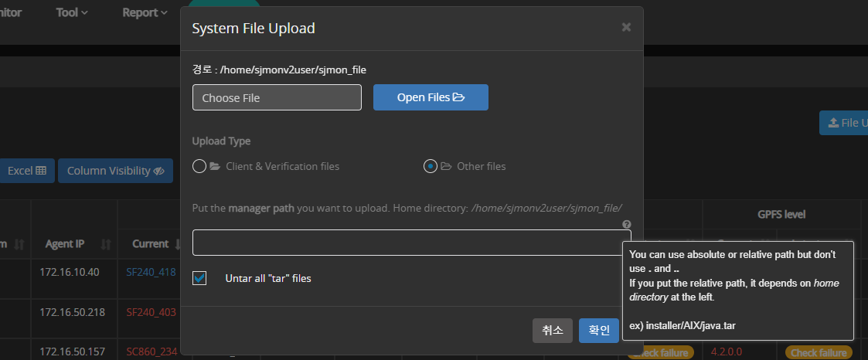868x360 pixels.
Task: Click the Excel export button
Action: coord(27,171)
